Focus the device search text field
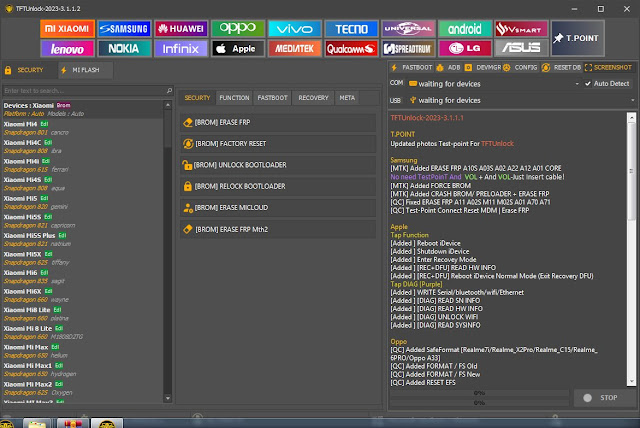640x428 pixels. (x=84, y=91)
